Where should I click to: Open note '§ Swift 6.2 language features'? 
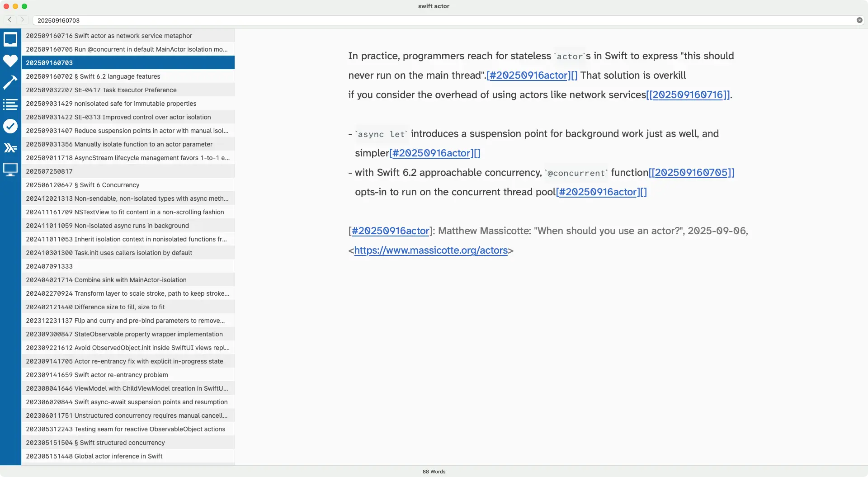point(128,76)
